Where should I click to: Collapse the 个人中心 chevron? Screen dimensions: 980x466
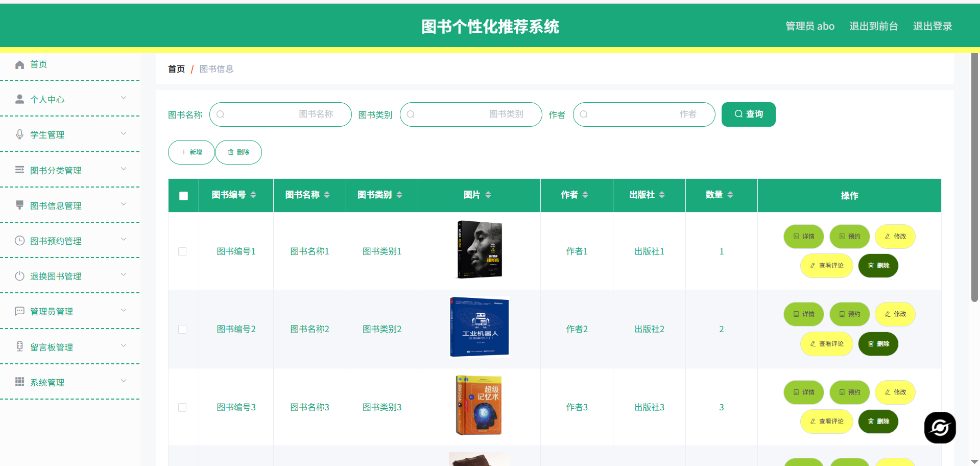tap(123, 98)
